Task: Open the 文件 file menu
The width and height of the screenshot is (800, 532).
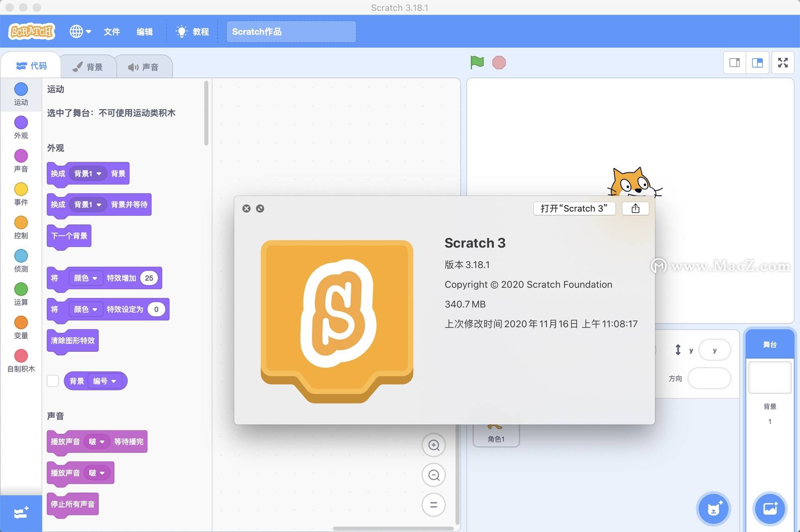Action: pos(112,31)
